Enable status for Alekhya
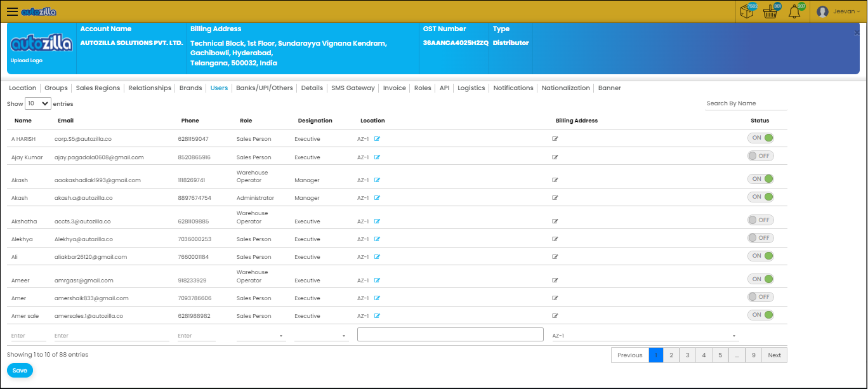This screenshot has height=389, width=868. [761, 238]
